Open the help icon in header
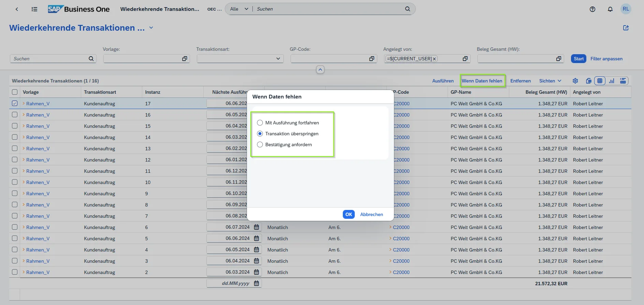This screenshot has width=644, height=305. click(x=592, y=9)
